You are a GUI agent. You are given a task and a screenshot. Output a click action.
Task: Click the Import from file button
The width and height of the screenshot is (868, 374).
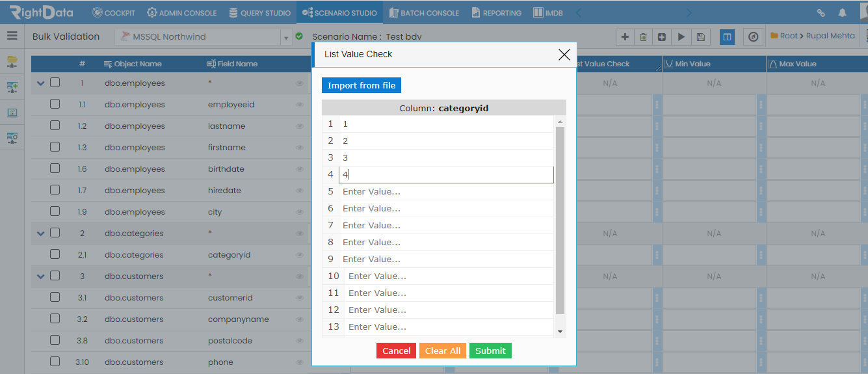point(362,85)
